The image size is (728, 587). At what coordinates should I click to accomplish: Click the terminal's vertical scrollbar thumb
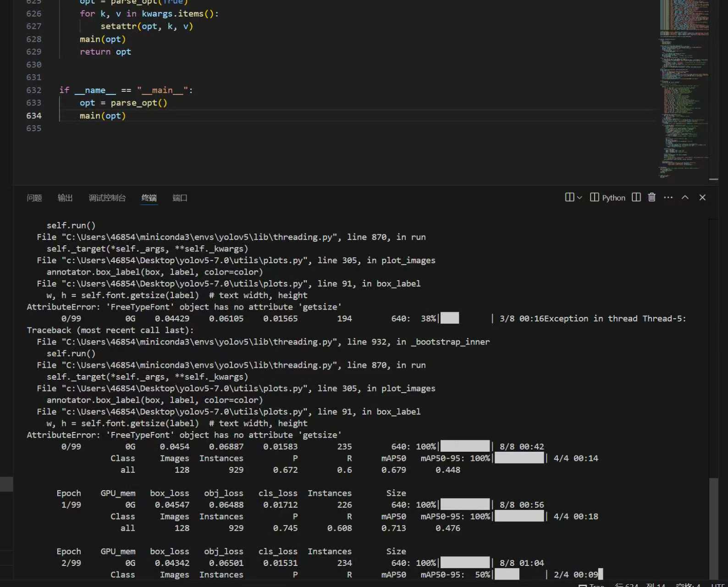coord(713,528)
